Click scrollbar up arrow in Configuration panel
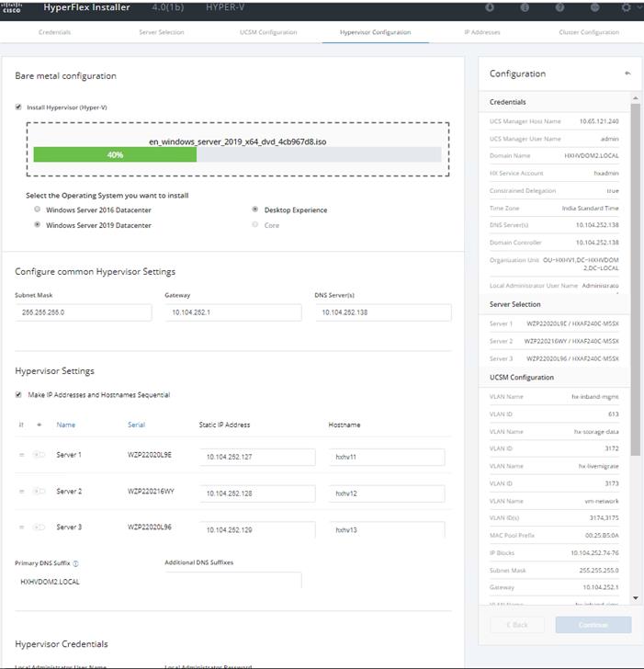This screenshot has width=644, height=669. (635, 98)
